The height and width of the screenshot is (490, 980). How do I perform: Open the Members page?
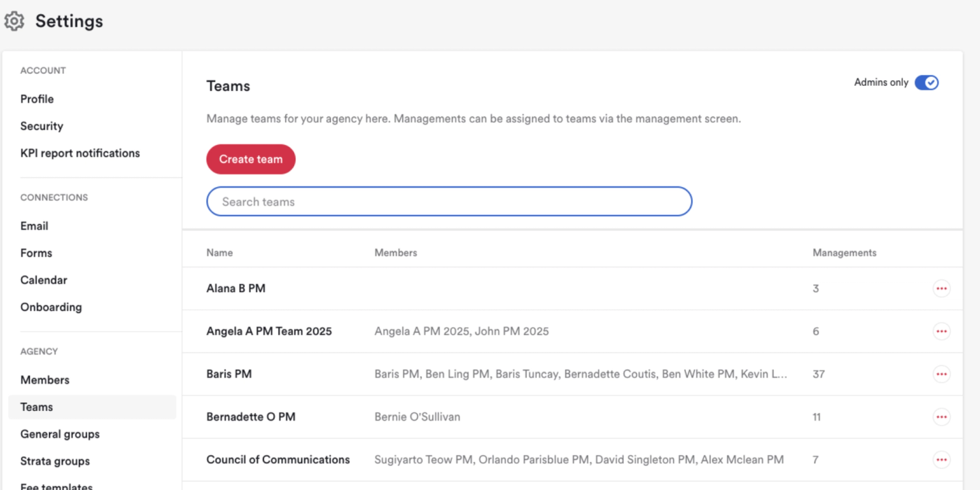pyautogui.click(x=45, y=380)
